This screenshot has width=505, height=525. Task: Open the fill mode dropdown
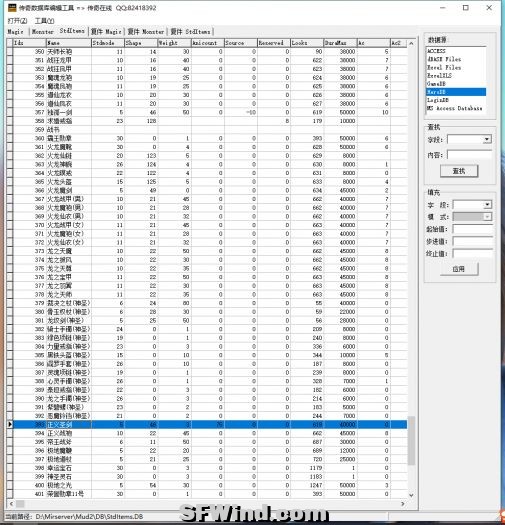[x=488, y=217]
